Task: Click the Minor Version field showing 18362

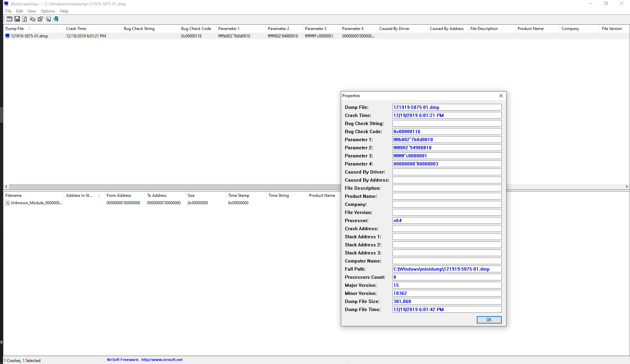Action: click(x=447, y=293)
